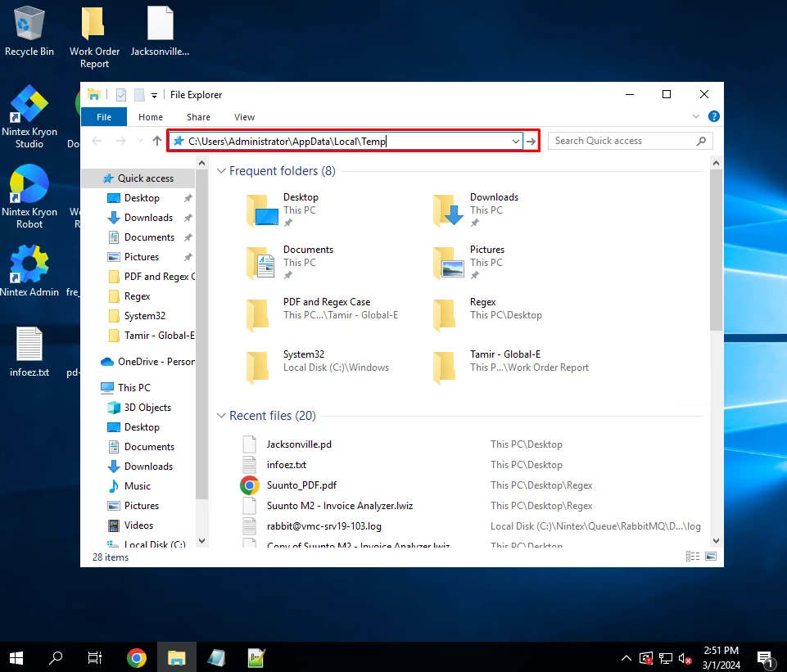Screen dimensions: 787x672
Task: Switch to the Share ribbon tab
Action: (x=198, y=117)
